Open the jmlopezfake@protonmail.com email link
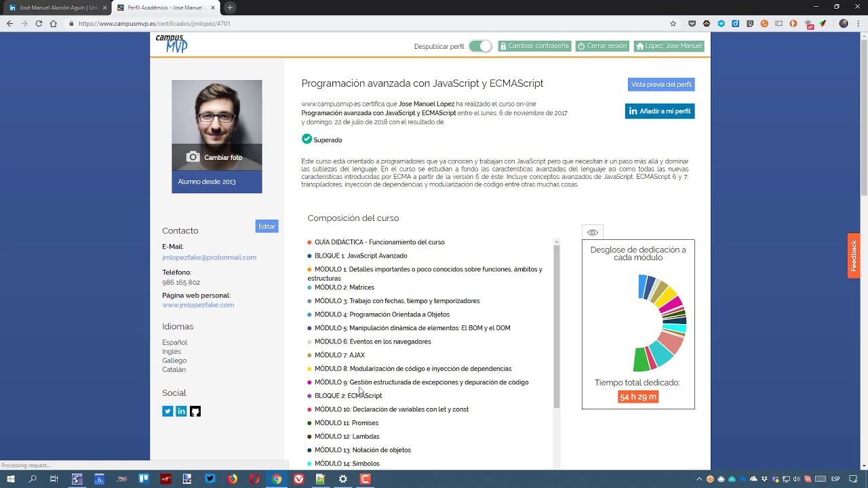 [209, 258]
